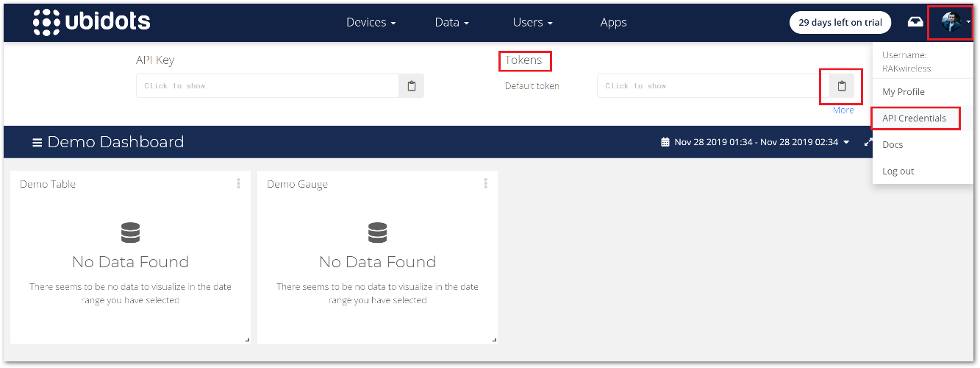Expand the Devices dropdown menu
Viewport: 980px width, 368px height.
(371, 22)
